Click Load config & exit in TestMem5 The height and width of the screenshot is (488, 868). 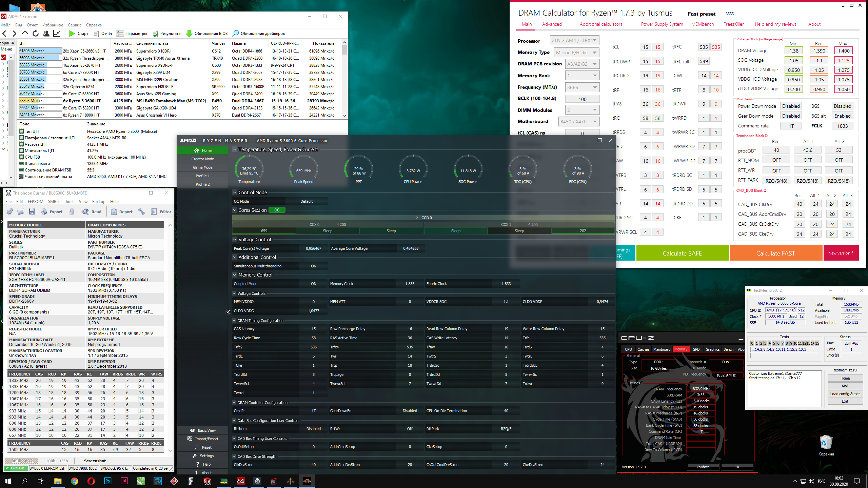pyautogui.click(x=845, y=394)
